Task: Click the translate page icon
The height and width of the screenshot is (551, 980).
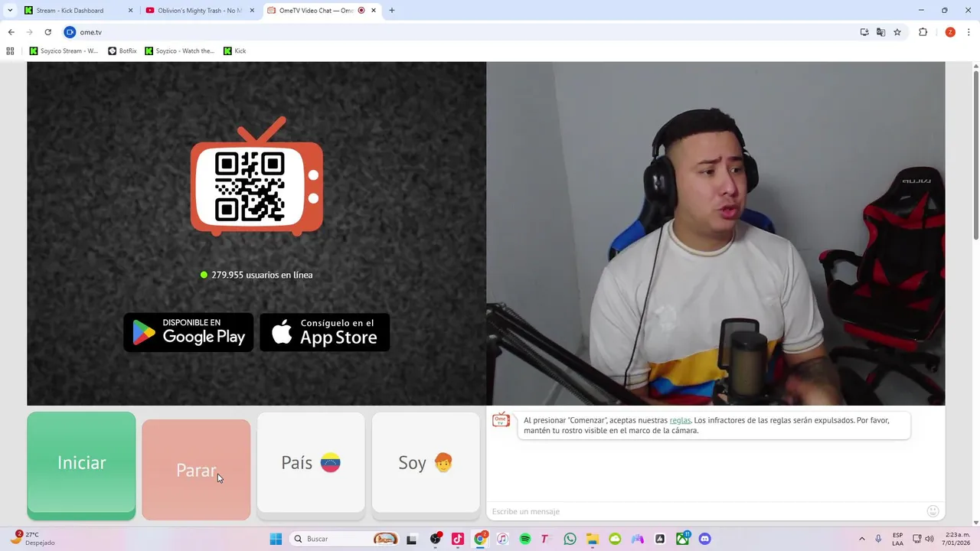Action: click(880, 32)
